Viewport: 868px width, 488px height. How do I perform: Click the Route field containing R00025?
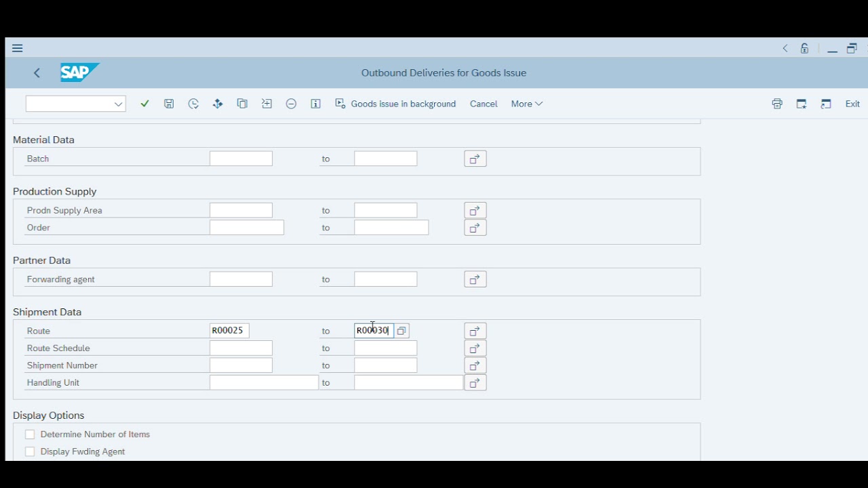(229, 331)
